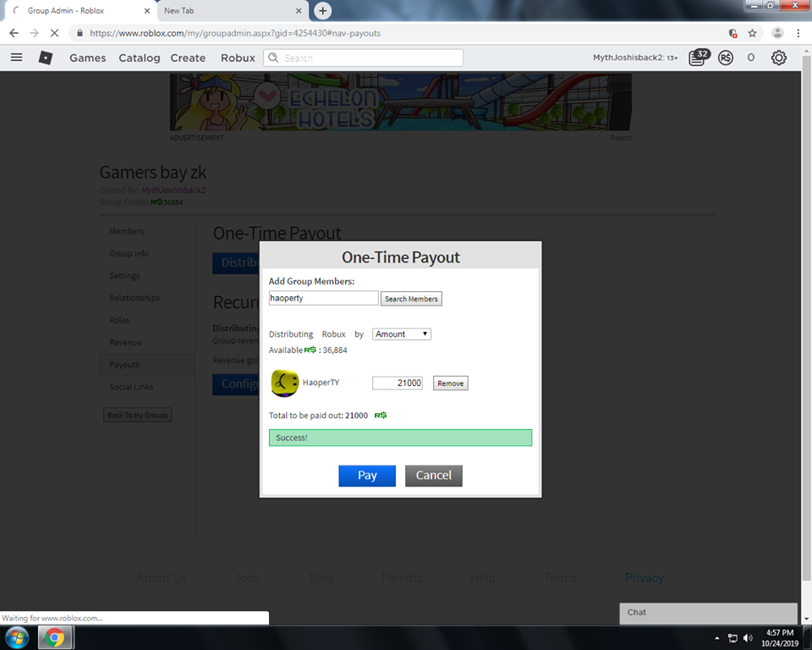This screenshot has height=650, width=812.
Task: Bookmark this page with the star icon
Action: [752, 33]
